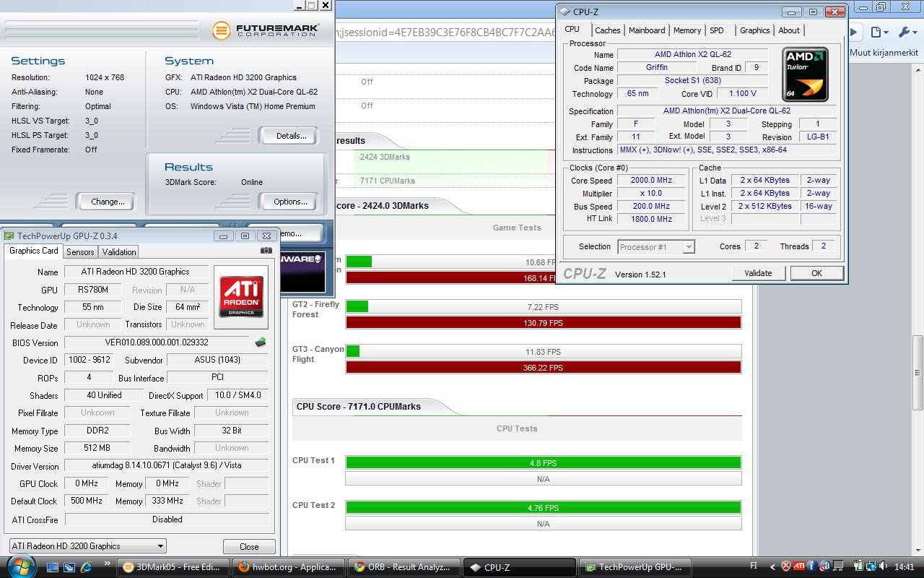The image size is (924, 578).
Task: Switch to hwbot.org Firefox taskbar button
Action: click(x=289, y=567)
